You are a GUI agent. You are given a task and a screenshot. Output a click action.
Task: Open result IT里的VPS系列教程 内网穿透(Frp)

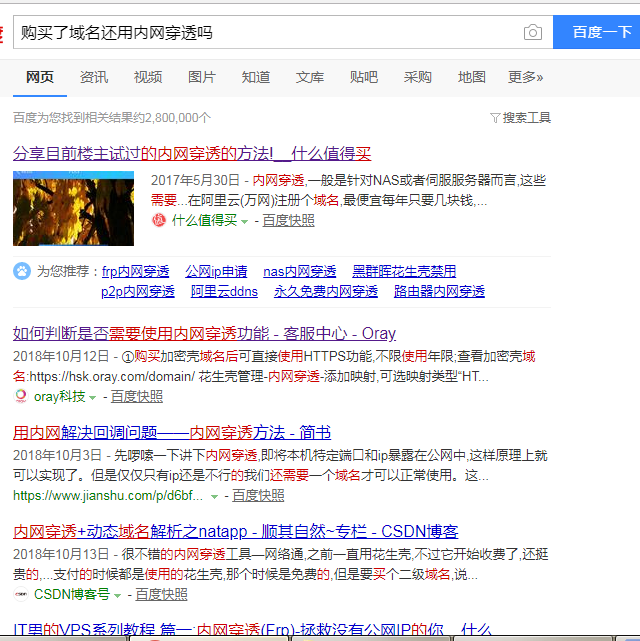252,630
